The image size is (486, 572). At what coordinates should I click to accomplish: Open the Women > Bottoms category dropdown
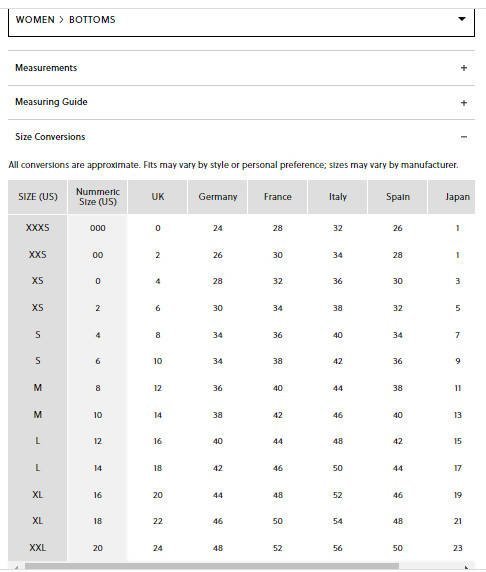pos(241,21)
